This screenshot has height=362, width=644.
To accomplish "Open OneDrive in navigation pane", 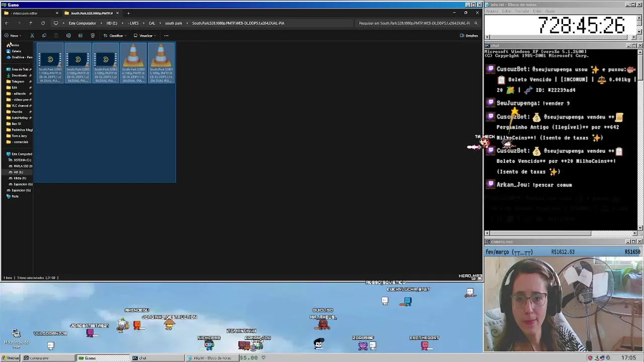I will coord(20,57).
